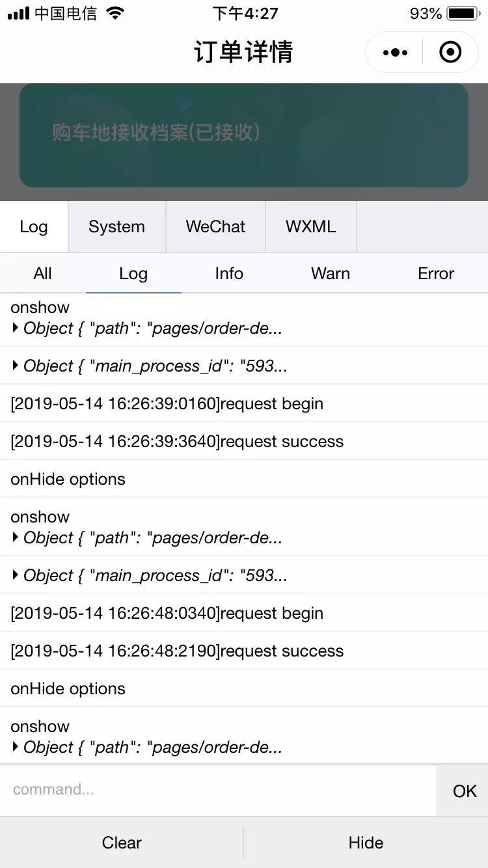Tap the Wi-Fi signal icon
The height and width of the screenshot is (868, 488).
point(115,13)
